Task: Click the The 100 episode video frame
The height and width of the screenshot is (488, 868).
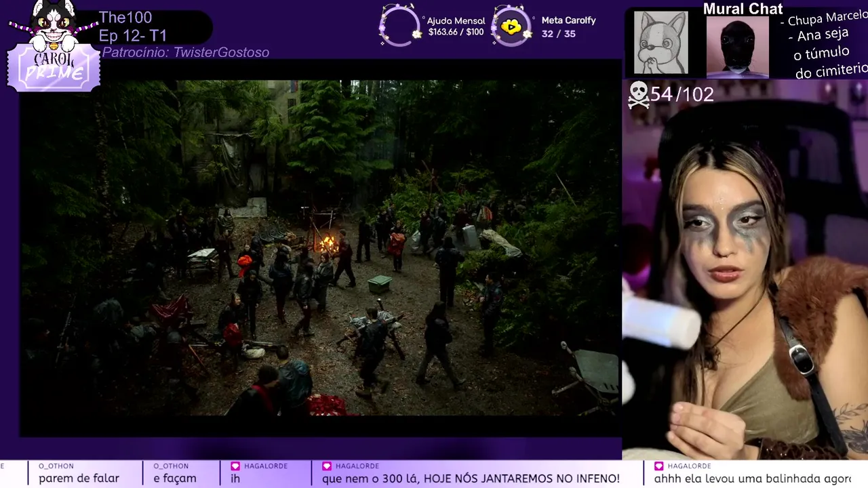Action: (320, 247)
